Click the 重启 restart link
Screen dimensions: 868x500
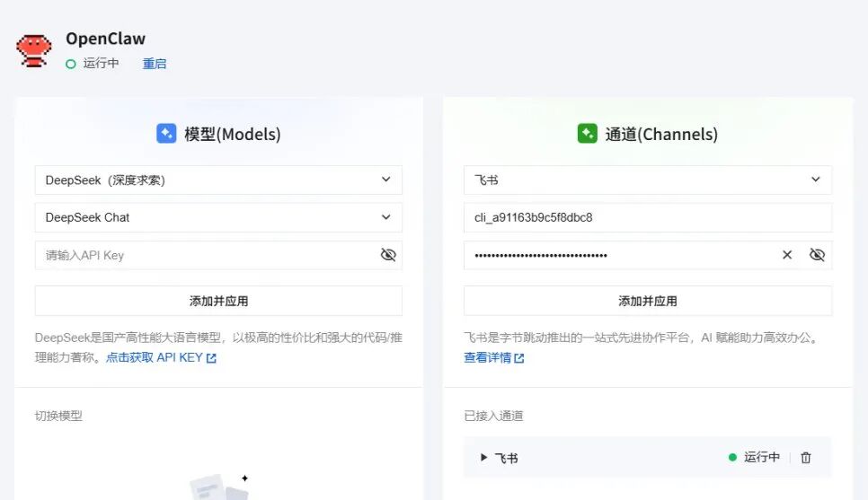tap(155, 64)
